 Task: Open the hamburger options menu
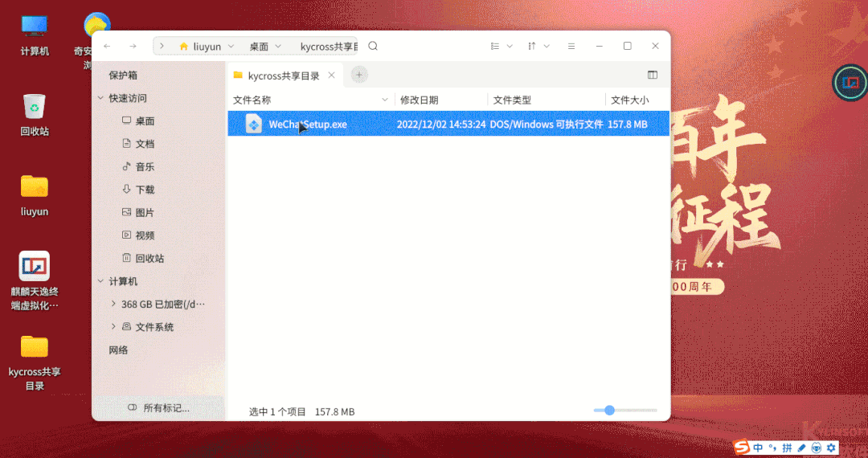[x=571, y=46]
